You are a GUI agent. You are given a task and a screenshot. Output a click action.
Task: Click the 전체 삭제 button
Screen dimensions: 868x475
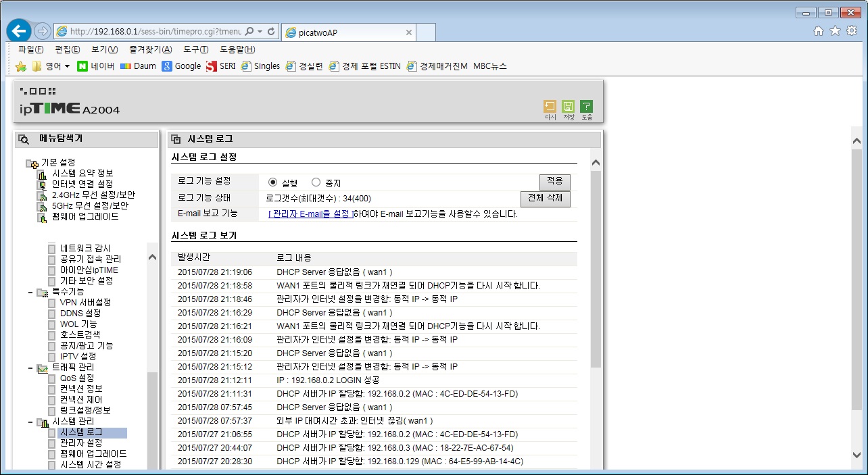(x=545, y=199)
